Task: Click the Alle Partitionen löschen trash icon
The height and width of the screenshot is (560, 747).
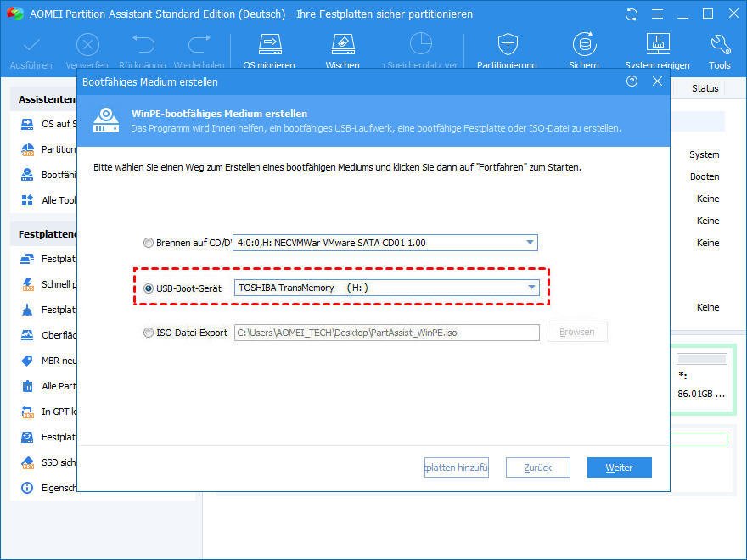Action: click(x=27, y=386)
